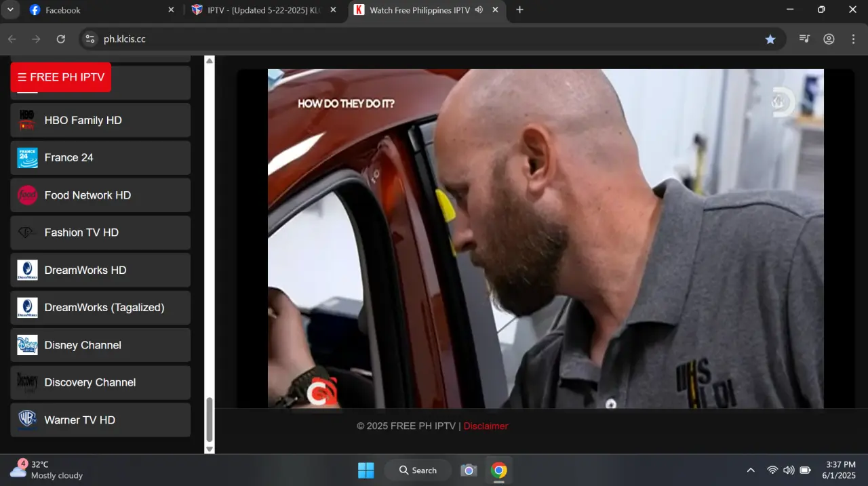The height and width of the screenshot is (486, 868).
Task: Click the Fashion TV diamond logo icon
Action: pyautogui.click(x=27, y=232)
